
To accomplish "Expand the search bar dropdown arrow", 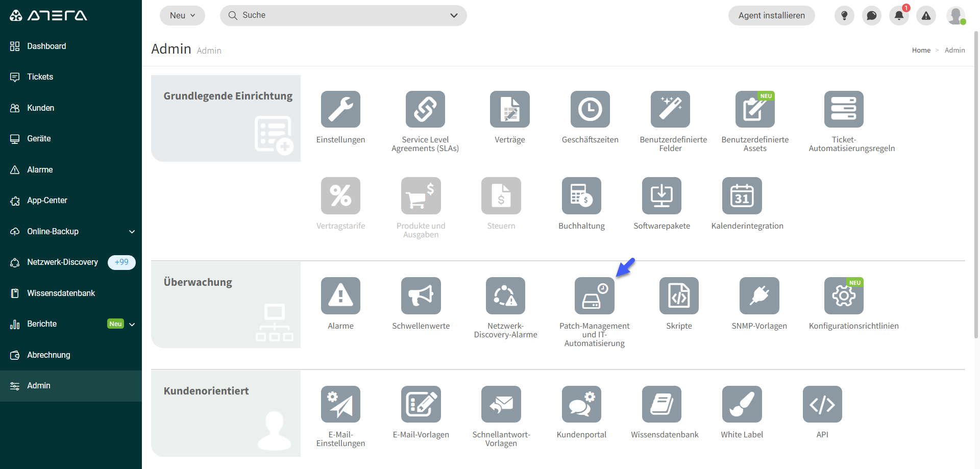I will (454, 15).
